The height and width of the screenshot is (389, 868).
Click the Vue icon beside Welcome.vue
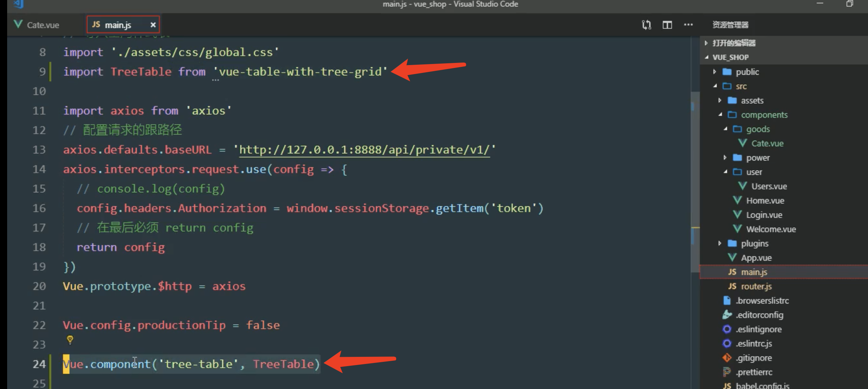pyautogui.click(x=737, y=229)
